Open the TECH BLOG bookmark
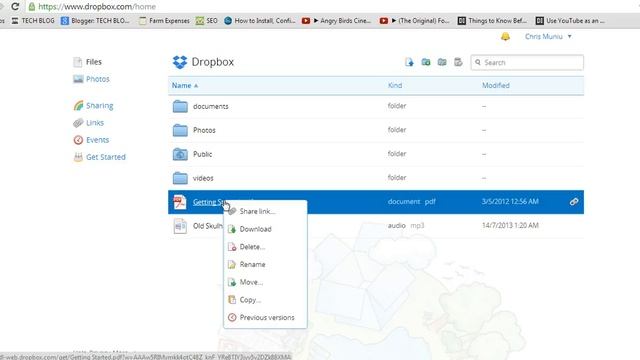The image size is (640, 360). click(x=33, y=20)
